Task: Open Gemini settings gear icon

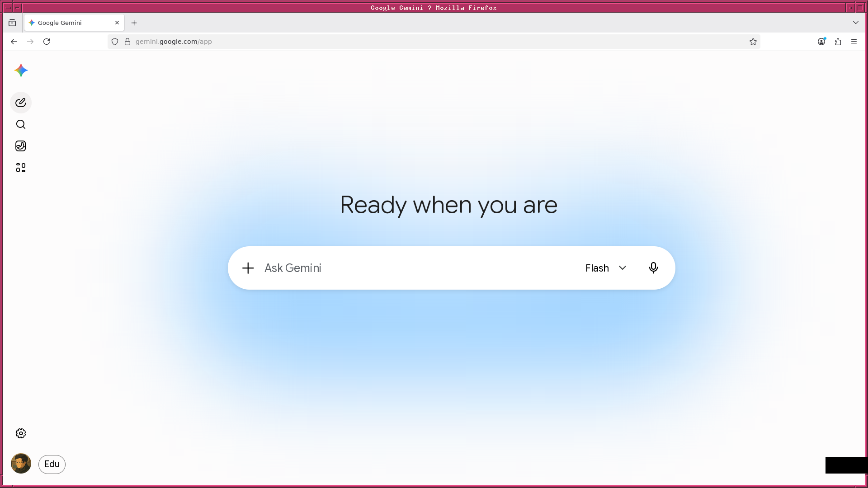Action: click(x=21, y=433)
